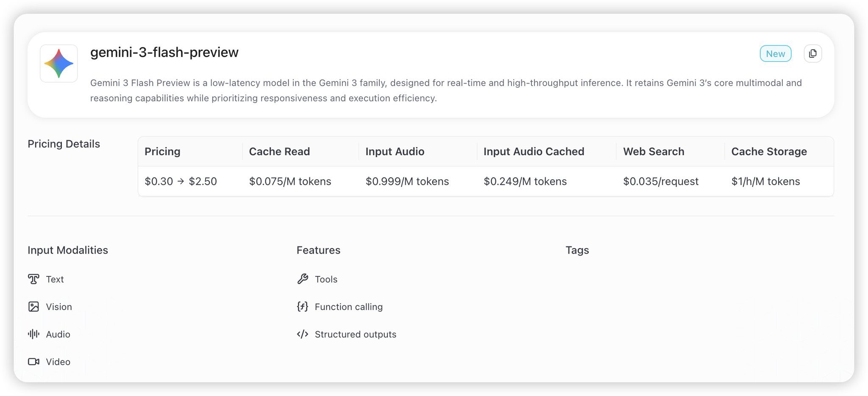
Task: Click the Text modality icon
Action: (33, 279)
